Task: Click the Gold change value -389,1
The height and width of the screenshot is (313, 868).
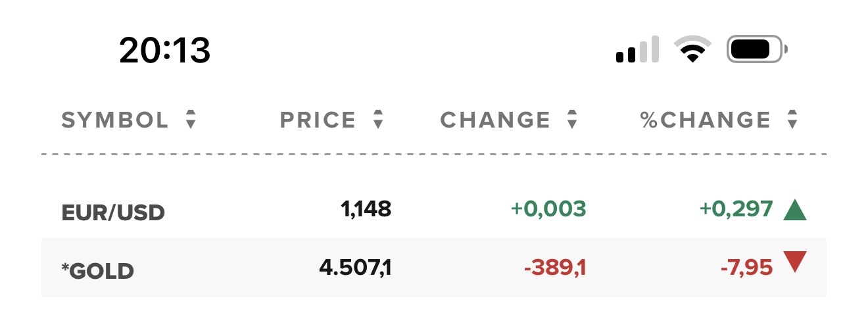Action: point(554,268)
